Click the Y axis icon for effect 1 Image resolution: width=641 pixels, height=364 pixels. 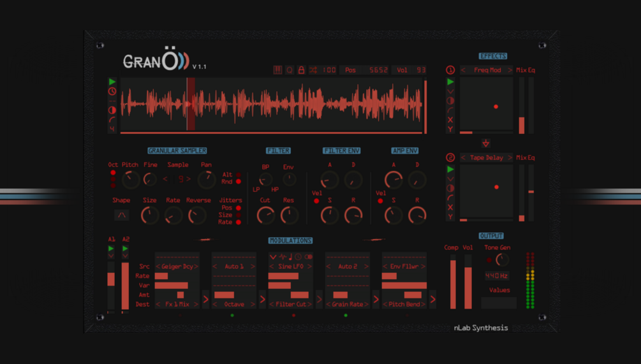[450, 129]
